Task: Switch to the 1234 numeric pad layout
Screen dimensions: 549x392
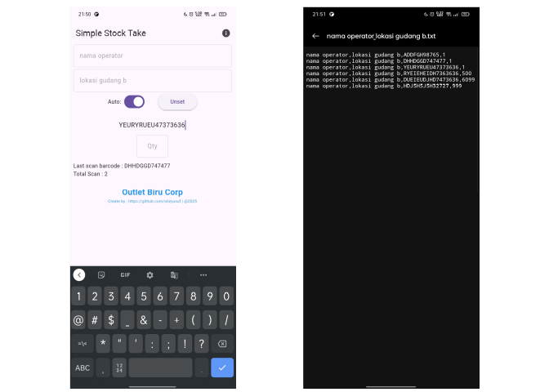Action: click(x=119, y=367)
